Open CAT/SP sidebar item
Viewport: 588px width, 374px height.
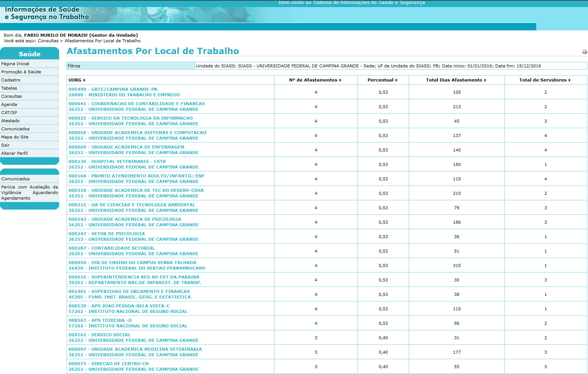[x=9, y=113]
